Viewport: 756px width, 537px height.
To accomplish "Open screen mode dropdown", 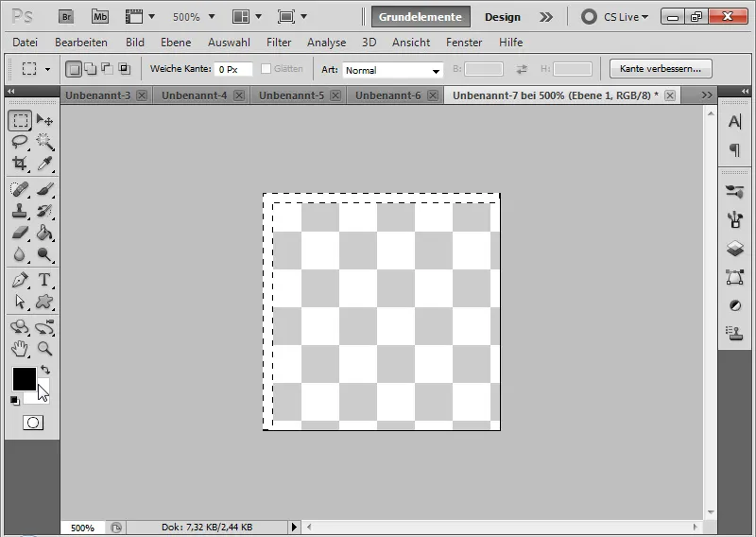I will (x=303, y=17).
